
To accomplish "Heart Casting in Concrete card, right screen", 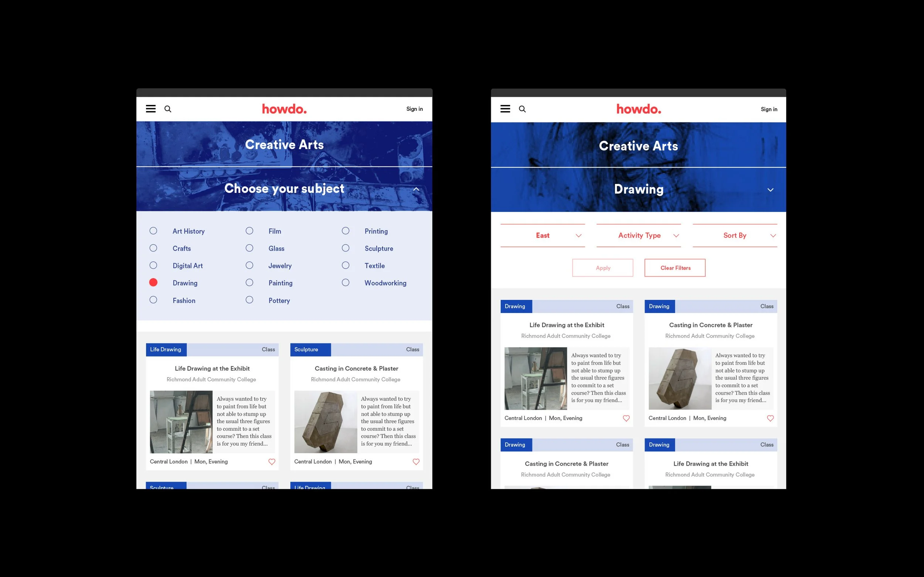I will point(770,418).
